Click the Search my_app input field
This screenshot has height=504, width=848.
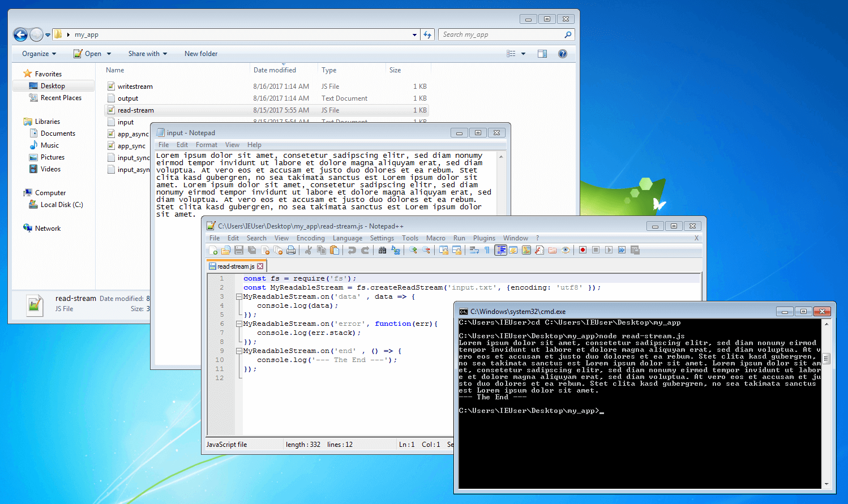click(502, 35)
